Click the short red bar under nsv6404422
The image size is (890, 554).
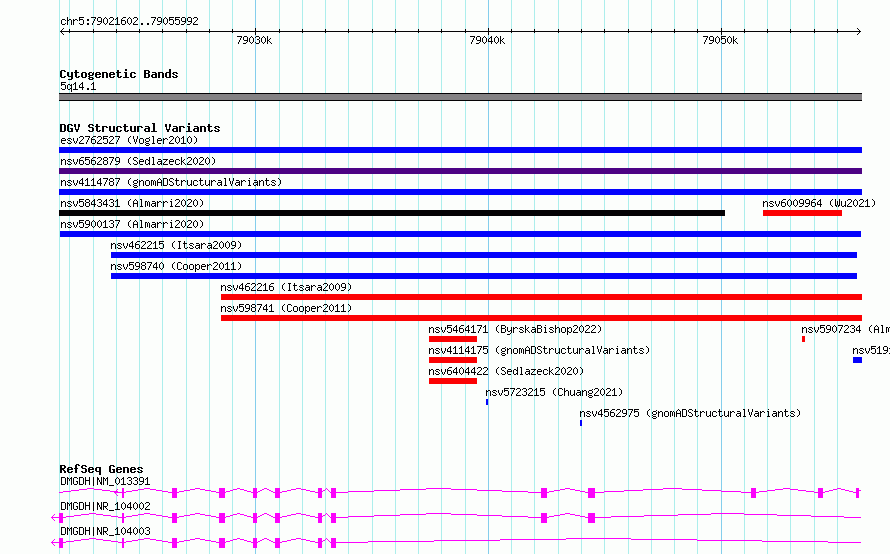pos(453,381)
